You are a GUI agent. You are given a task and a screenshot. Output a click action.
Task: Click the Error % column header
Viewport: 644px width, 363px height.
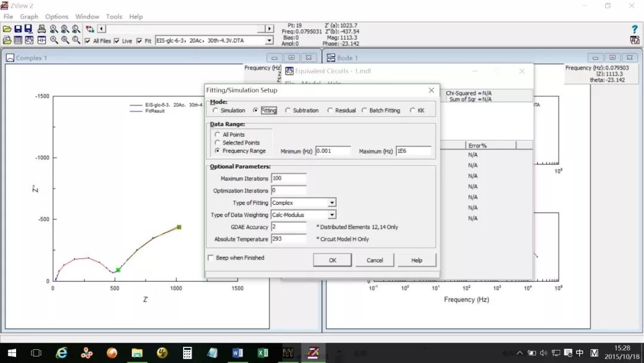pyautogui.click(x=491, y=145)
